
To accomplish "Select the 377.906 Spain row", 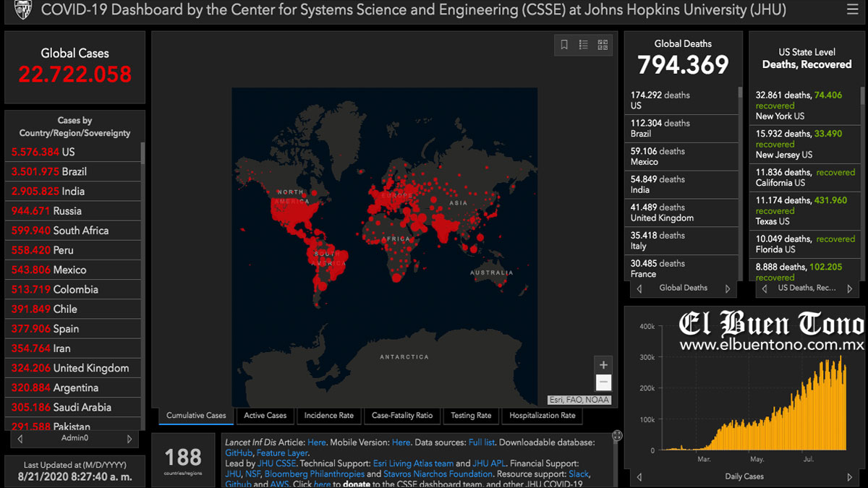I will pos(72,328).
